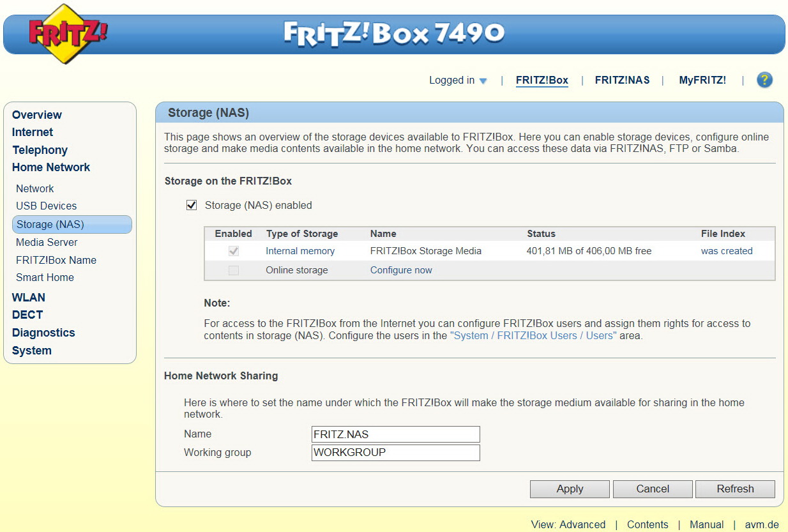Click the 'Logged in' text
Image resolution: width=788 pixels, height=532 pixels.
tap(451, 80)
